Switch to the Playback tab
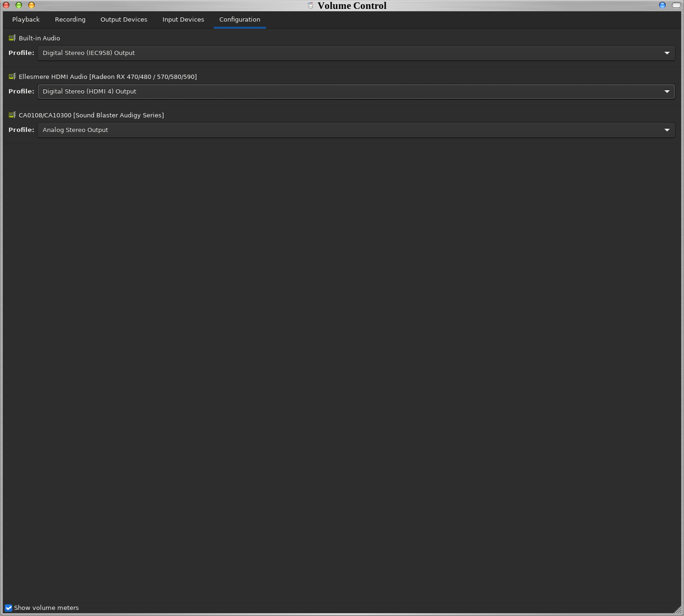Screen dimensions: 684x616 pyautogui.click(x=26, y=20)
